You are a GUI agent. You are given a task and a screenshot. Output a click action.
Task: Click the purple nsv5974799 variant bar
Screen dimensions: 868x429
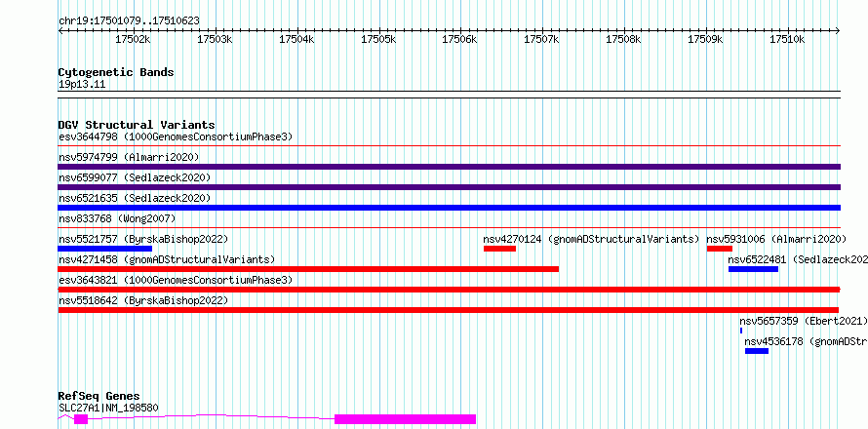[450, 167]
